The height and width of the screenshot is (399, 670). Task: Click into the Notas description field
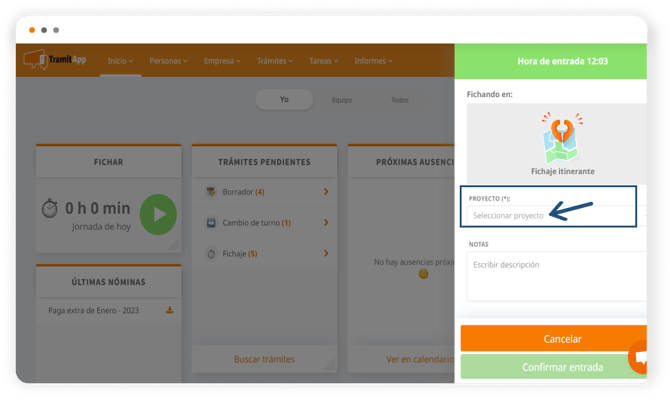tap(556, 276)
